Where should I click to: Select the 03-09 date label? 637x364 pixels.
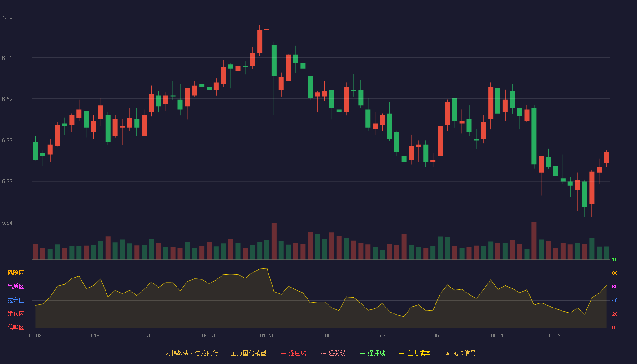(35, 335)
